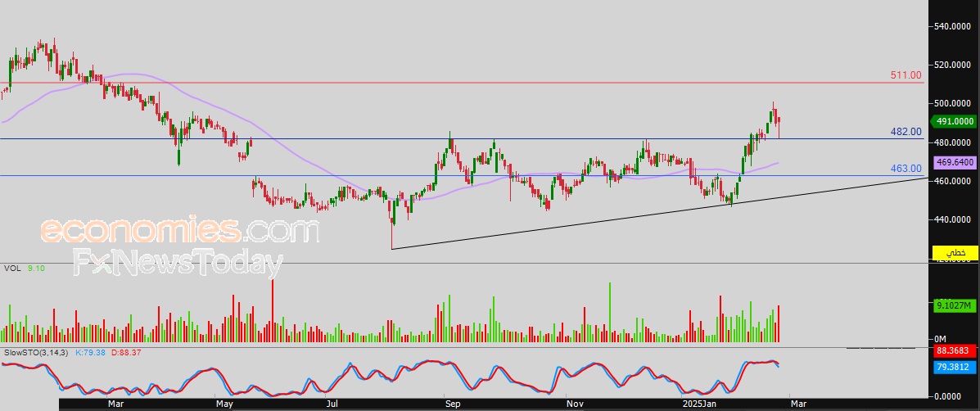
Task: Select the 482.00 horizontal level label
Action: (x=906, y=132)
